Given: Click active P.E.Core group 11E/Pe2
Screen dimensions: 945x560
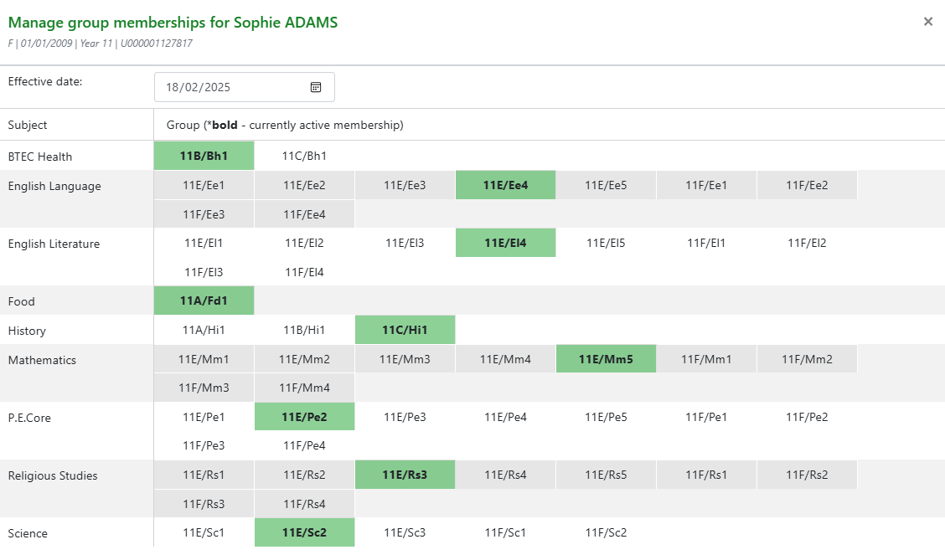Looking at the screenshot, I should (x=304, y=417).
